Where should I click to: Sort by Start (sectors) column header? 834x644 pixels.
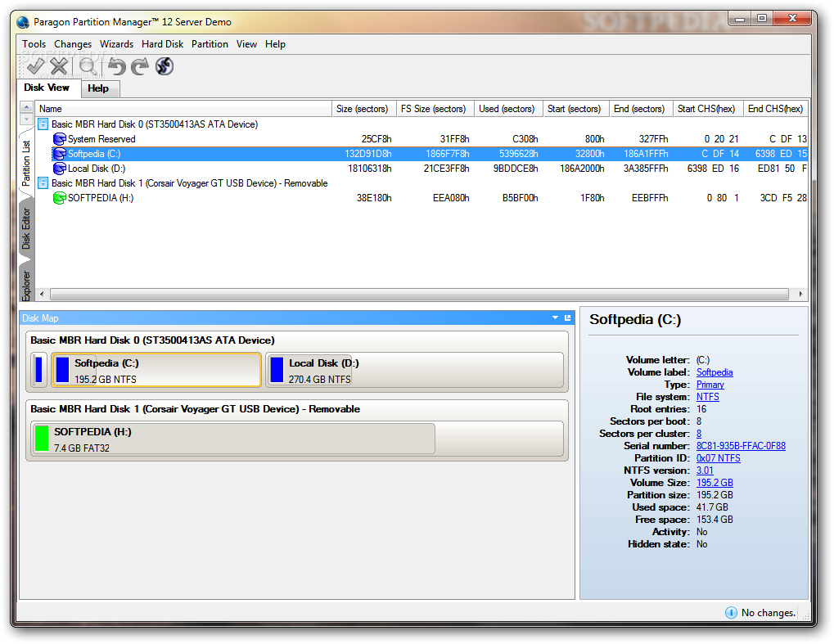(x=576, y=109)
